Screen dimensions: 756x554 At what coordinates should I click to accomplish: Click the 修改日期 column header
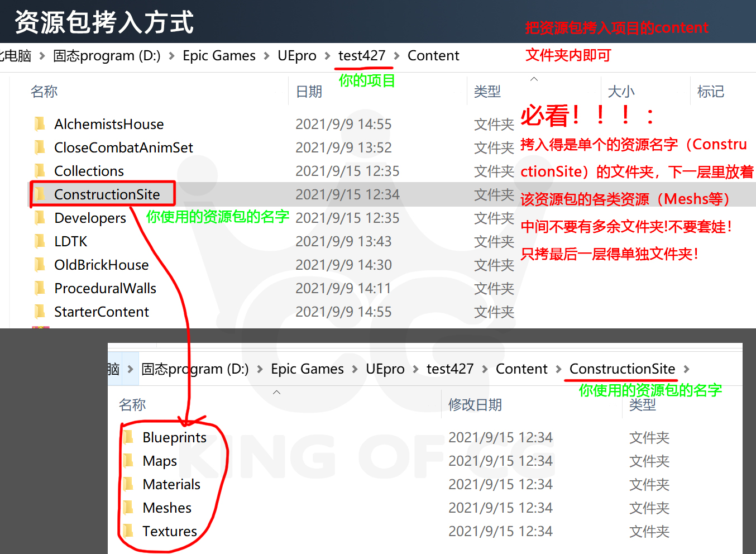point(475,404)
